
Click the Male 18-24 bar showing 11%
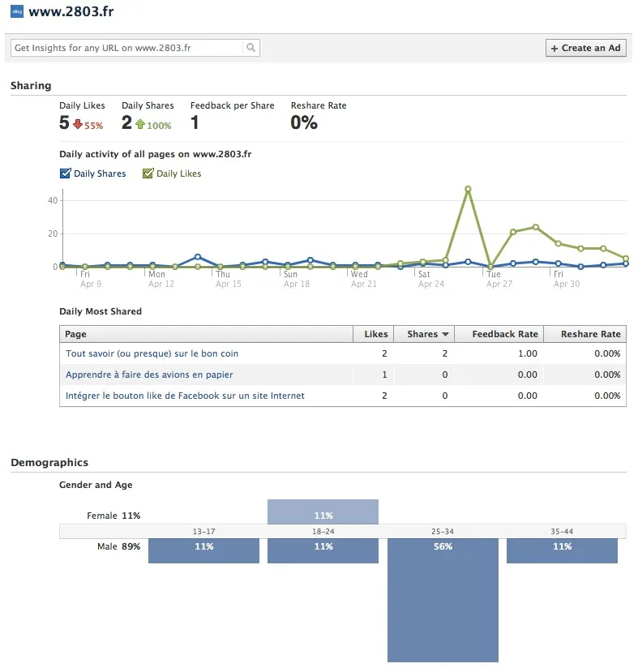pyautogui.click(x=323, y=550)
